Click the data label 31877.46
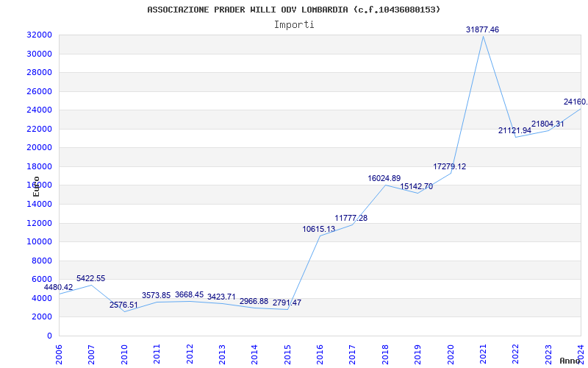588x368 pixels. point(482,29)
